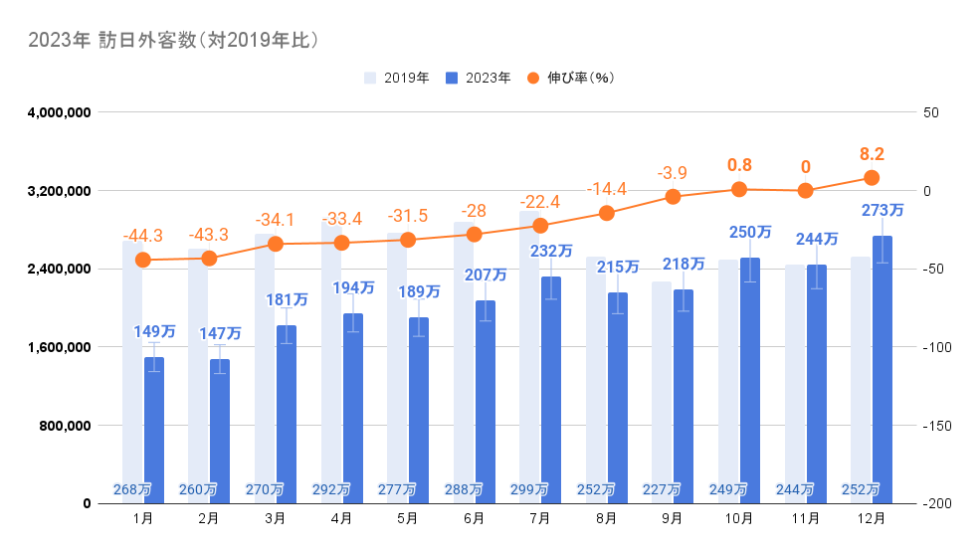The width and height of the screenshot is (980, 554).
Task: Click the 6月 x-axis label
Action: 474,518
